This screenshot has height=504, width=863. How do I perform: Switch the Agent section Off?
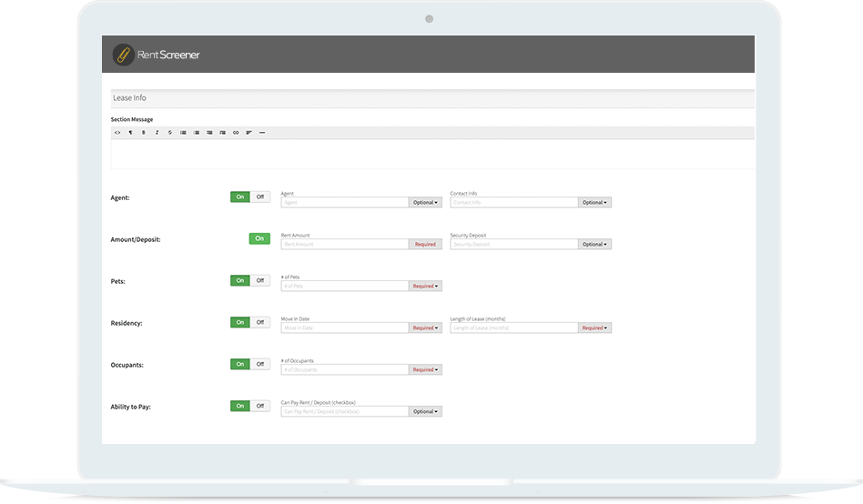click(x=259, y=197)
